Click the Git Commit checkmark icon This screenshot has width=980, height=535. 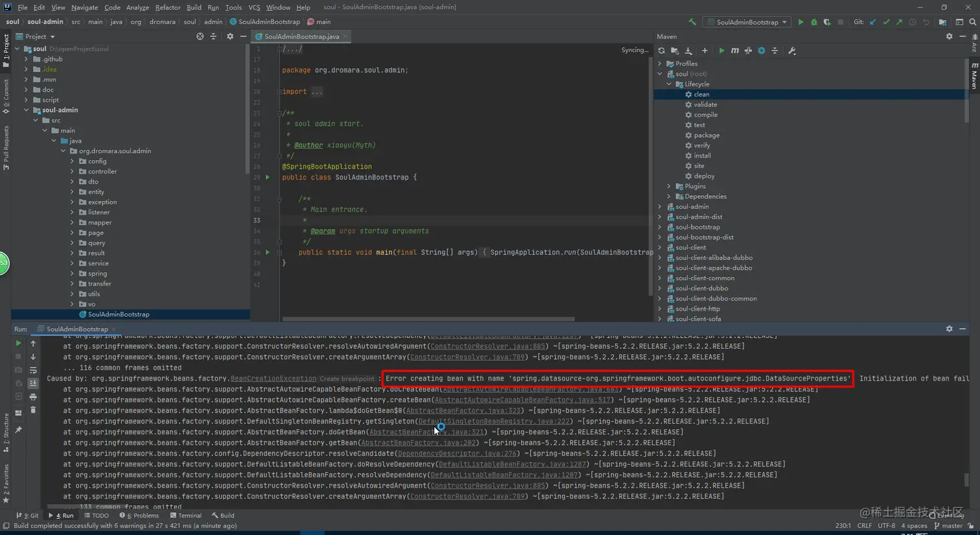coord(886,22)
